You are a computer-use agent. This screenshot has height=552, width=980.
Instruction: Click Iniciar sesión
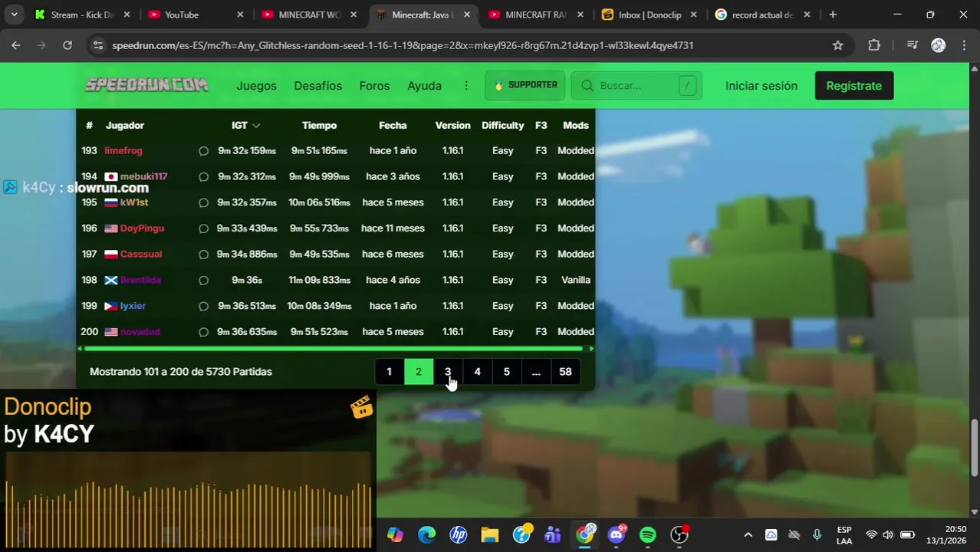[x=761, y=86]
